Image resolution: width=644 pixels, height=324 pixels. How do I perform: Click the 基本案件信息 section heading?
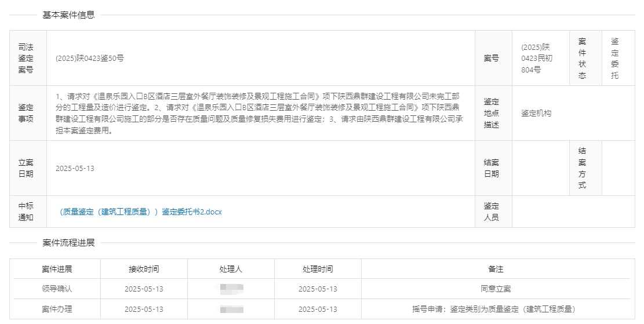(68, 15)
